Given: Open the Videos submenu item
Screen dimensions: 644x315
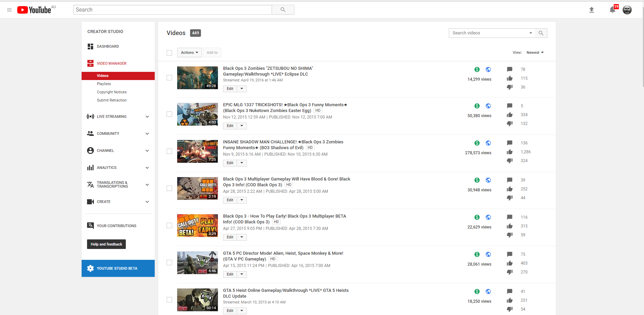Looking at the screenshot, I should coord(118,76).
